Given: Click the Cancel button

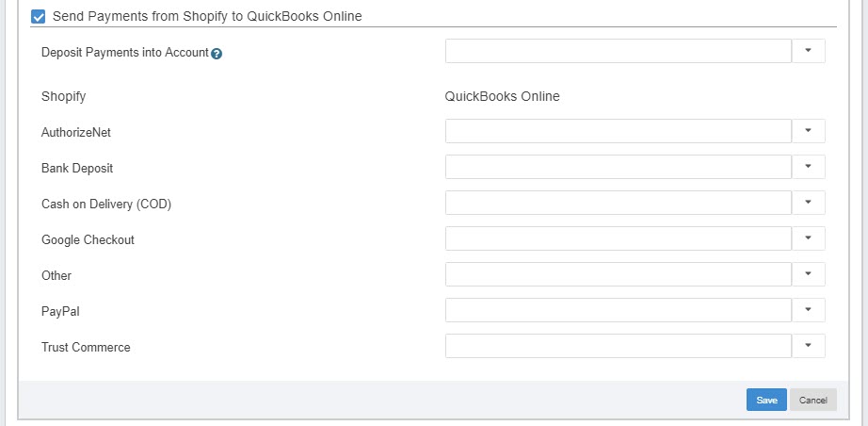Looking at the screenshot, I should (x=813, y=400).
